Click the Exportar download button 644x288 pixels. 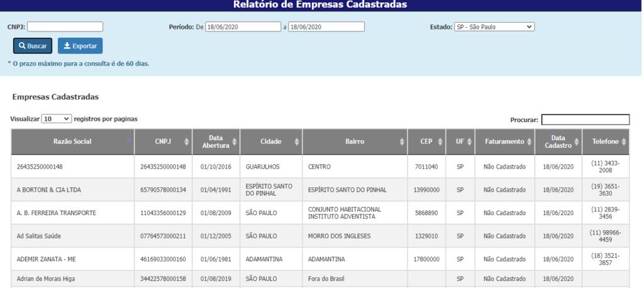click(x=80, y=46)
